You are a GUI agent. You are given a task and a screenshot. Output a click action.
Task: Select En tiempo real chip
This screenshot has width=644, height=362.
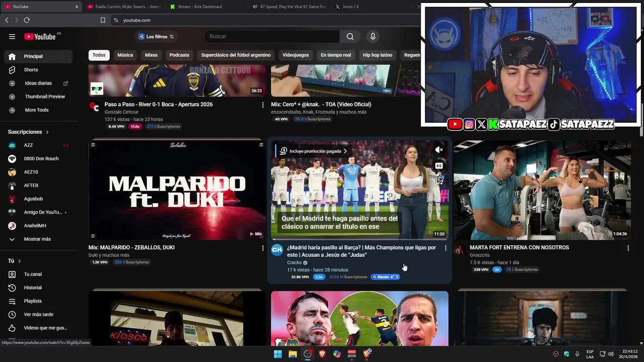(x=336, y=55)
